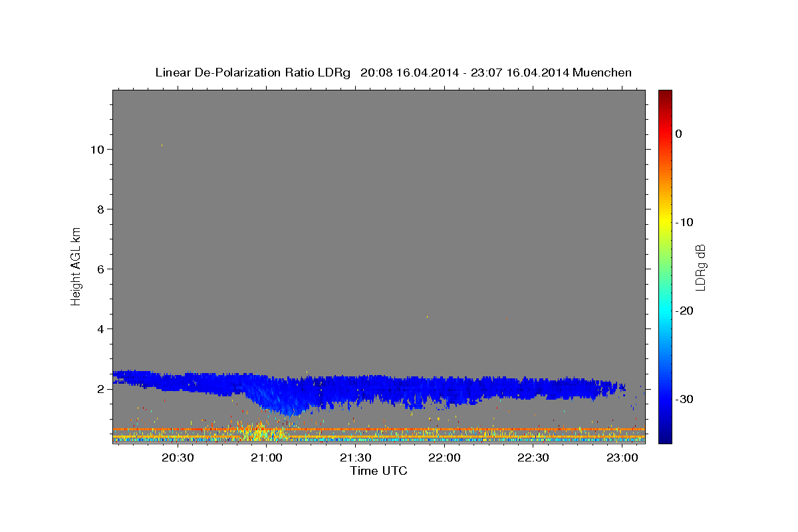This screenshot has width=798, height=532.
Task: Click the colorbar value '-20'
Action: [x=685, y=311]
